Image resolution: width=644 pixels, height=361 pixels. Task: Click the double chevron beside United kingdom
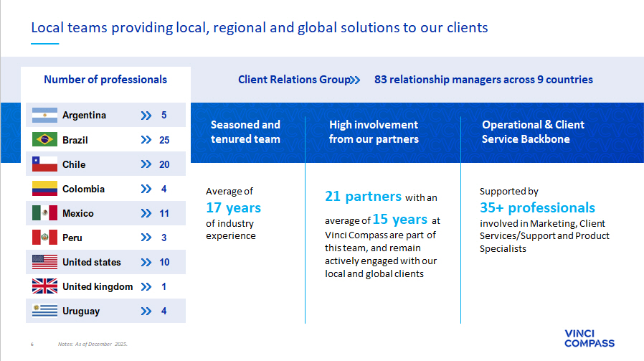(146, 286)
